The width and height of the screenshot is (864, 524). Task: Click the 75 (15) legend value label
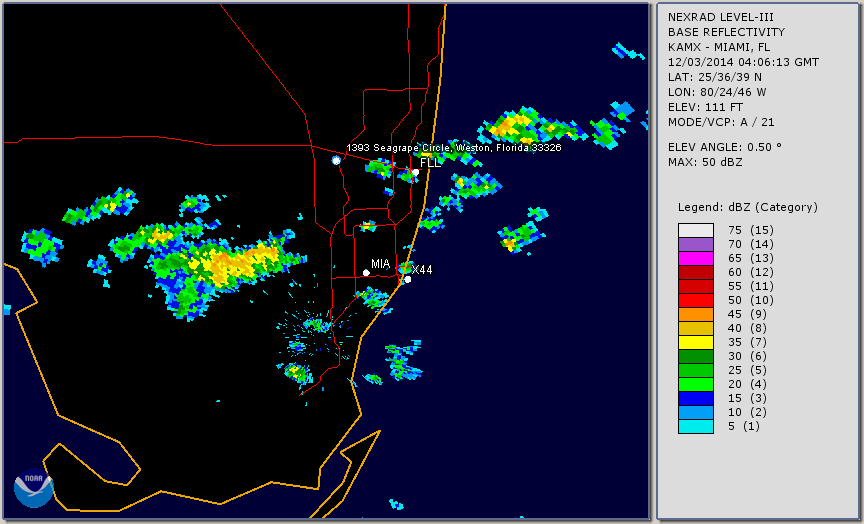(x=750, y=230)
